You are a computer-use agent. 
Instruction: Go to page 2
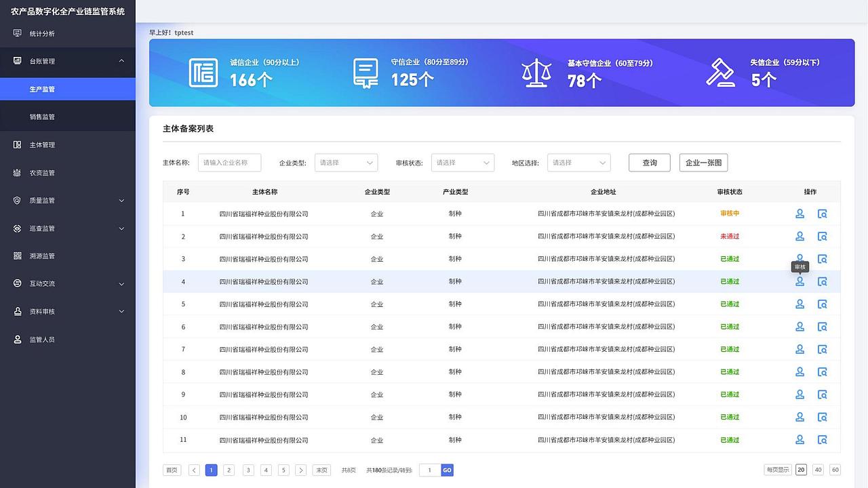coord(229,470)
